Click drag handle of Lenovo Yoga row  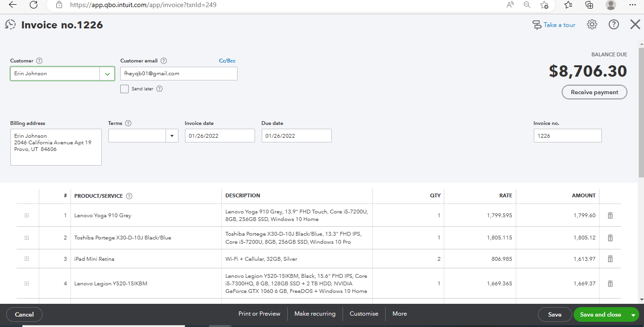[x=26, y=215]
